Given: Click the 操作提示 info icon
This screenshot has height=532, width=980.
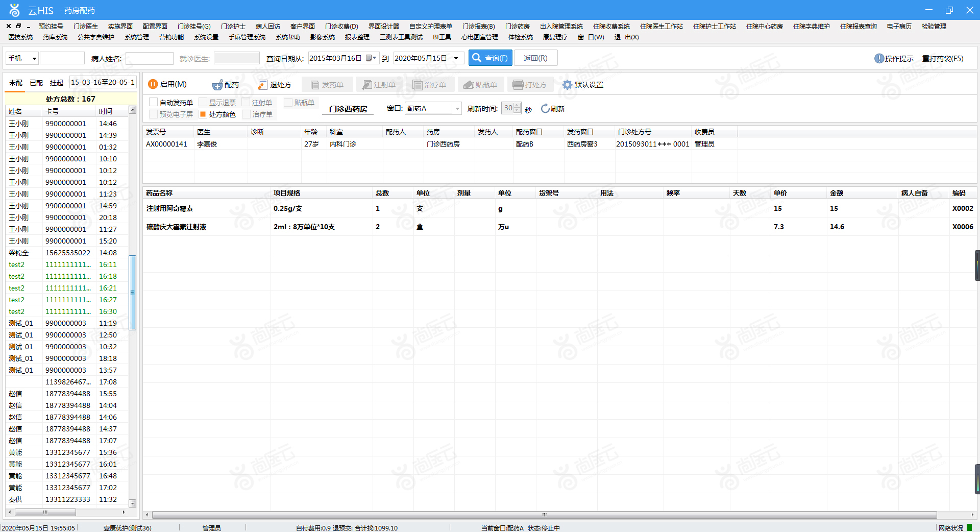Looking at the screenshot, I should [879, 58].
